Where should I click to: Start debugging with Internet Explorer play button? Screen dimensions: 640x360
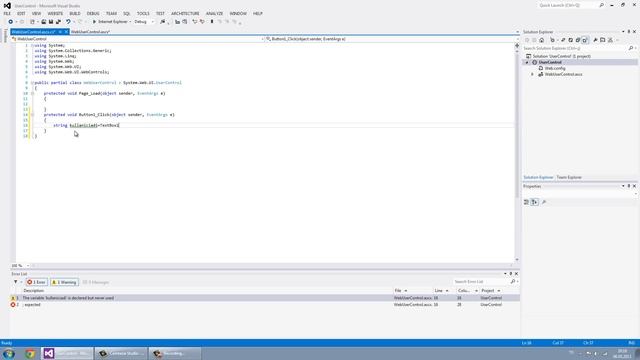(94, 22)
